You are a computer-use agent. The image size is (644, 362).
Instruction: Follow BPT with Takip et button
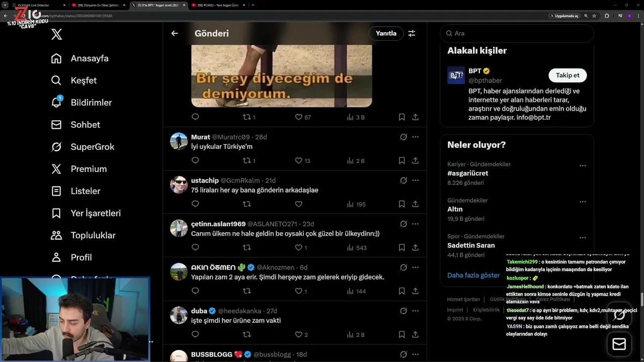pyautogui.click(x=568, y=75)
